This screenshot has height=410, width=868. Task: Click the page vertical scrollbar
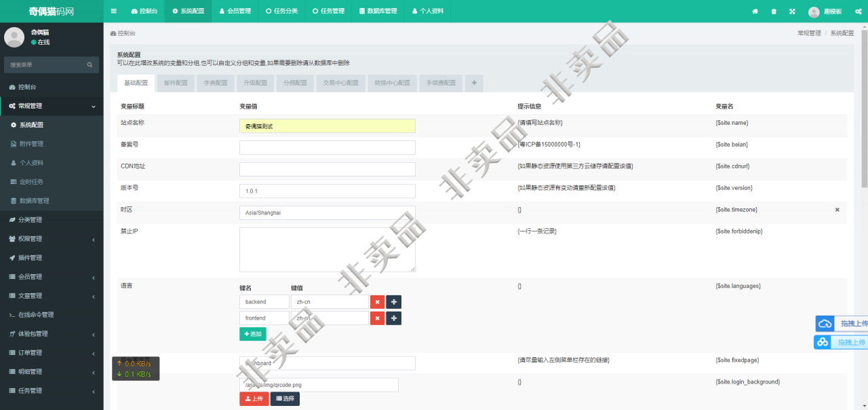[865, 109]
